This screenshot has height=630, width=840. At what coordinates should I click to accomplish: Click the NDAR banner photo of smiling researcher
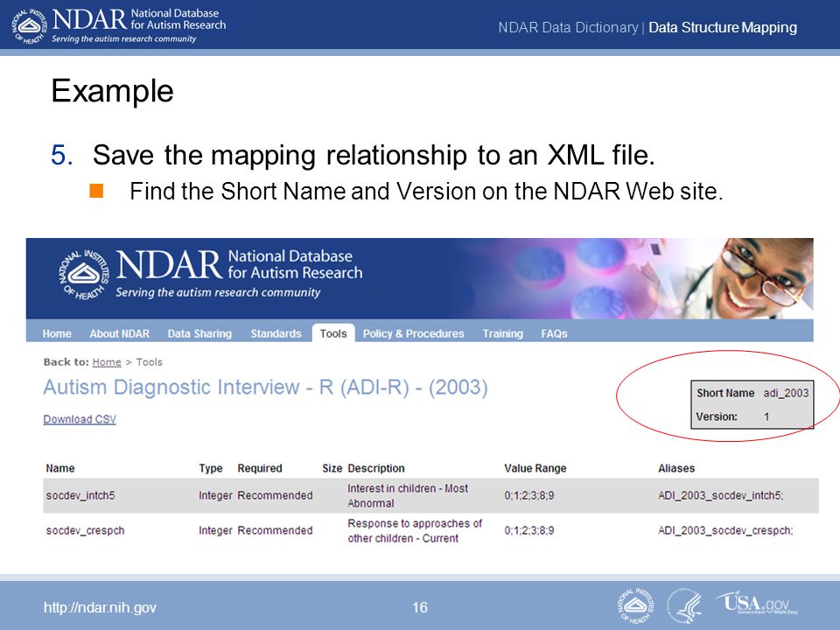click(x=763, y=278)
